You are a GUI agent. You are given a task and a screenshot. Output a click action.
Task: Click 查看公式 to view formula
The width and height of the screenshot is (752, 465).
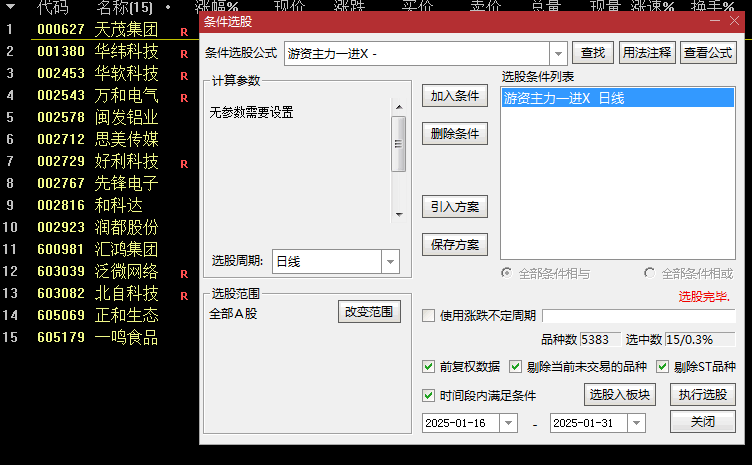[x=708, y=53]
